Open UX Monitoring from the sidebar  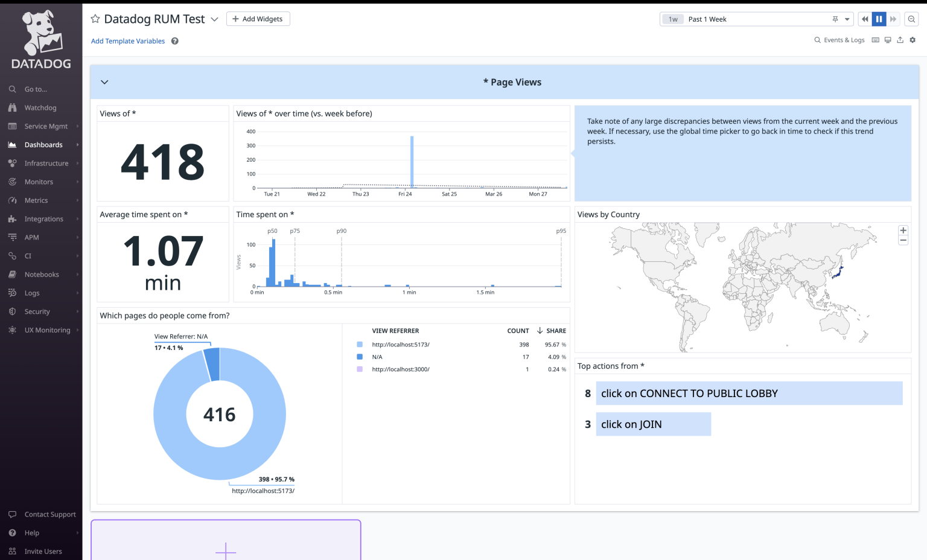click(46, 330)
